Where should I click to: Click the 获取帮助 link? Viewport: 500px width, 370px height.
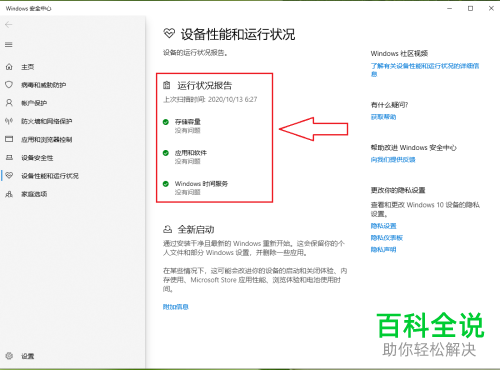[383, 117]
